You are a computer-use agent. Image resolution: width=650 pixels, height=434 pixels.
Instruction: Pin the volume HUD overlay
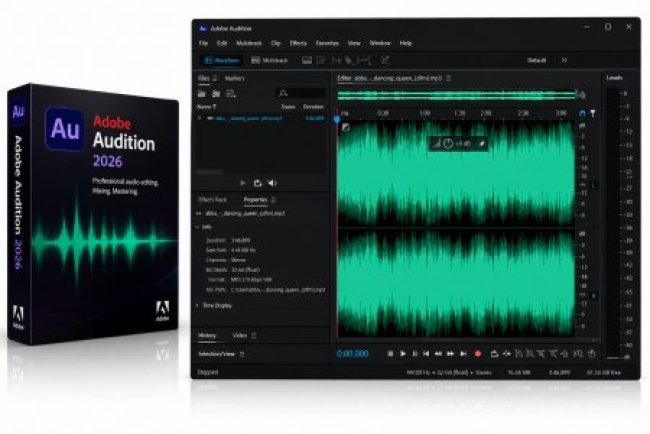click(x=482, y=143)
